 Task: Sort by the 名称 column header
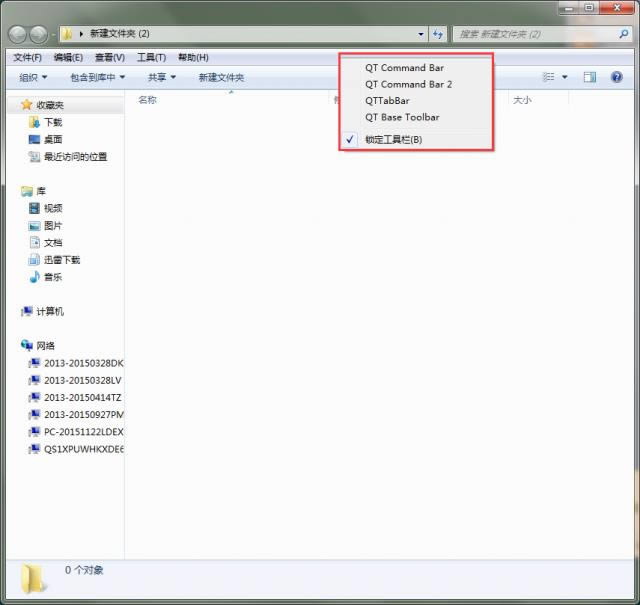click(x=147, y=100)
